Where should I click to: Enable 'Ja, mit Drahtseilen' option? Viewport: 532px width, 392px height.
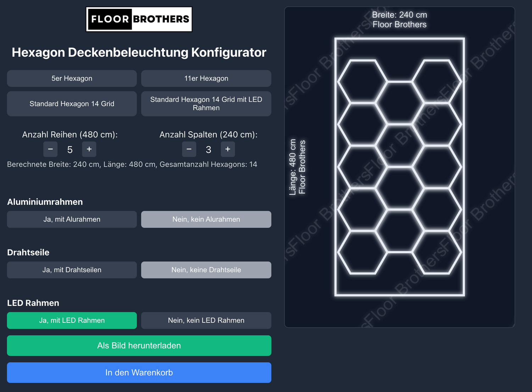[x=72, y=270]
